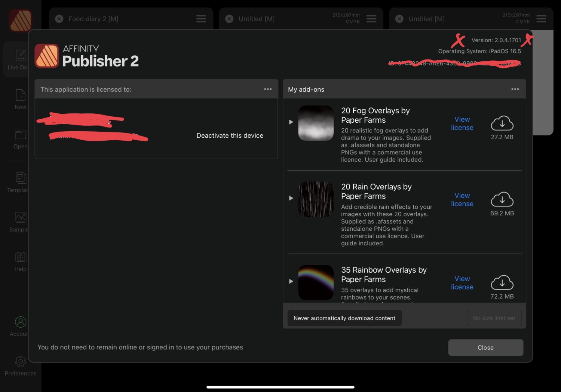This screenshot has height=392, width=561.
Task: Open hamburger menu for Food diary 2
Action: [201, 19]
